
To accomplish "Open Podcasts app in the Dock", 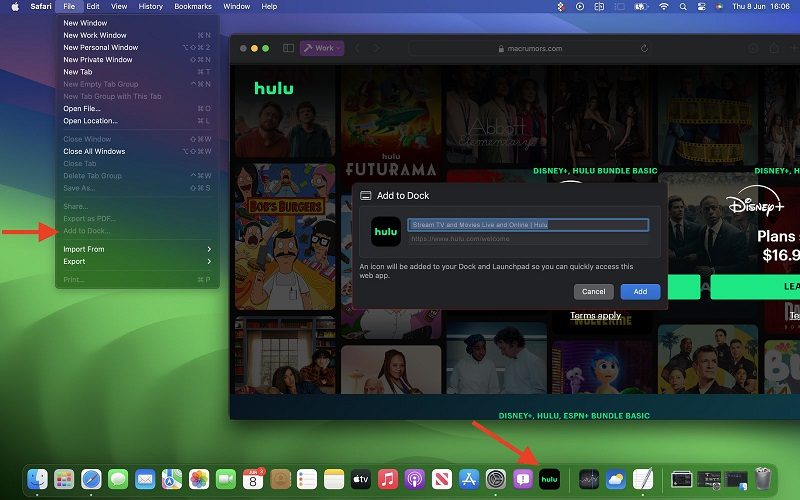I will (415, 480).
